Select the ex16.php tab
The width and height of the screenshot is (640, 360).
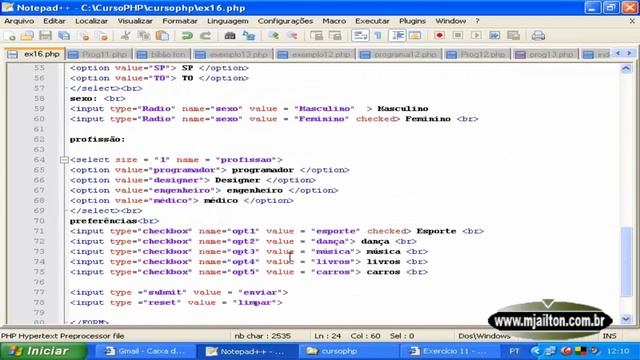point(35,54)
